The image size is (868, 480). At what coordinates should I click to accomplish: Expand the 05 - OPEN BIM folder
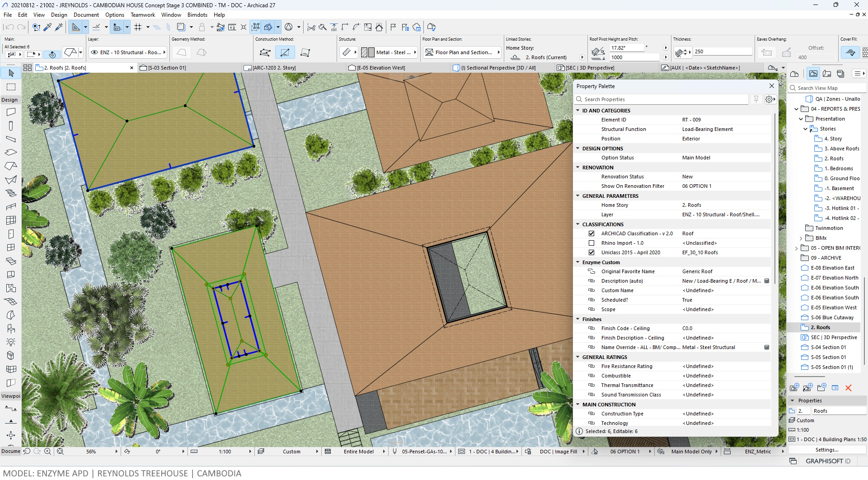[797, 248]
